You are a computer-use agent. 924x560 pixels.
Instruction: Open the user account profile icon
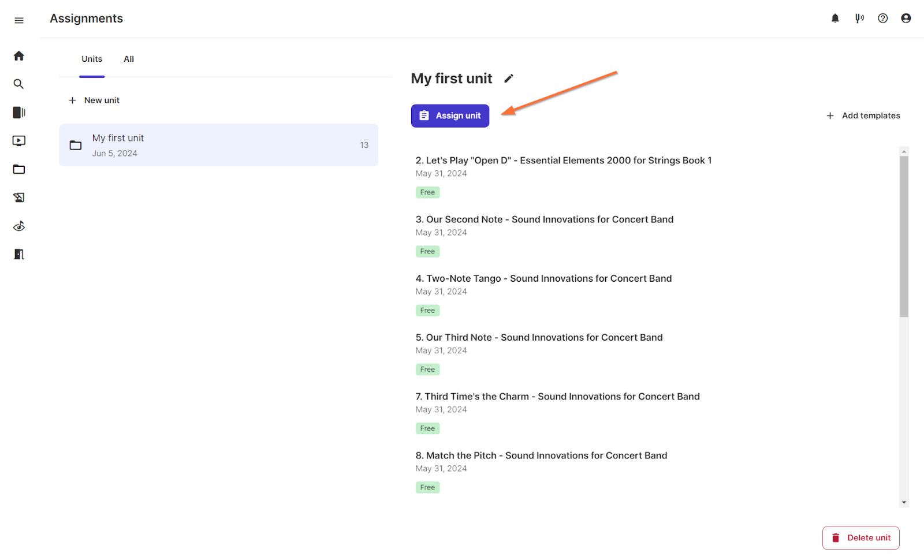tap(906, 18)
